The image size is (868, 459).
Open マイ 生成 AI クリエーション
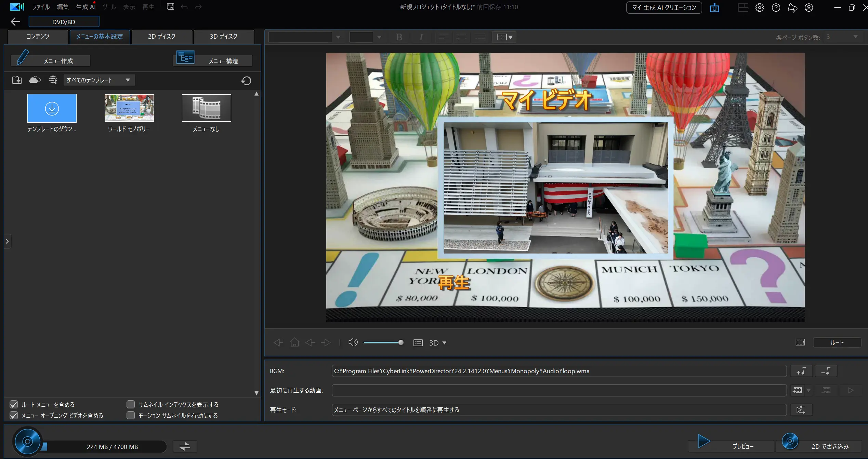click(664, 8)
